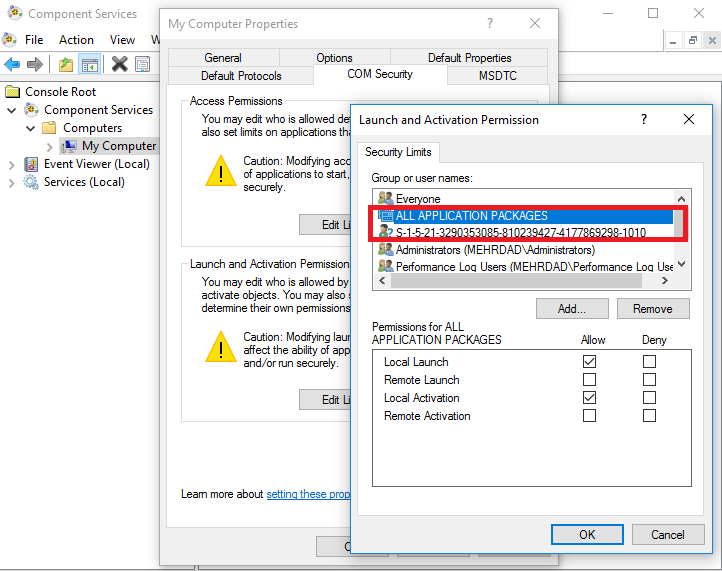Switch to the Options tab
Viewport: 722px width, 571px height.
(334, 58)
